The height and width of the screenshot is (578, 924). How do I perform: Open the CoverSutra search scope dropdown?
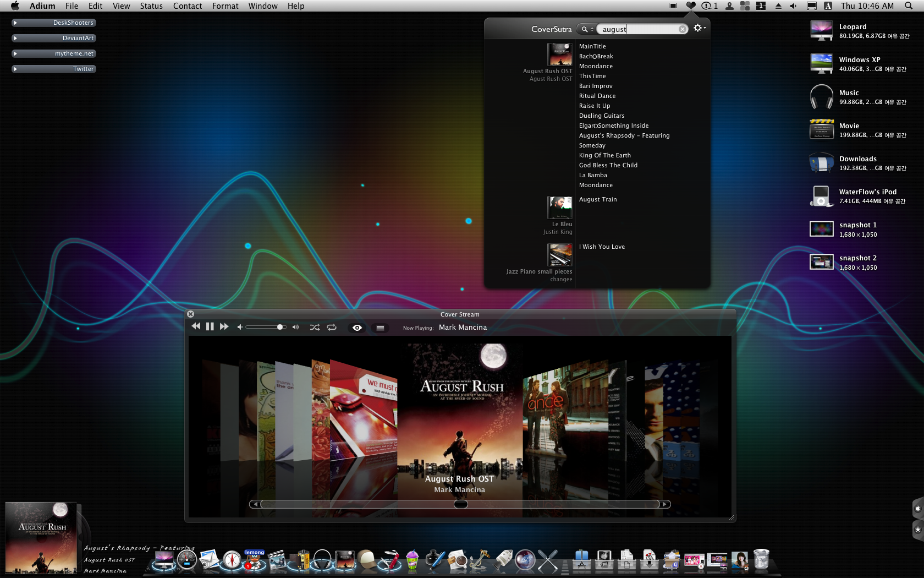pyautogui.click(x=587, y=29)
